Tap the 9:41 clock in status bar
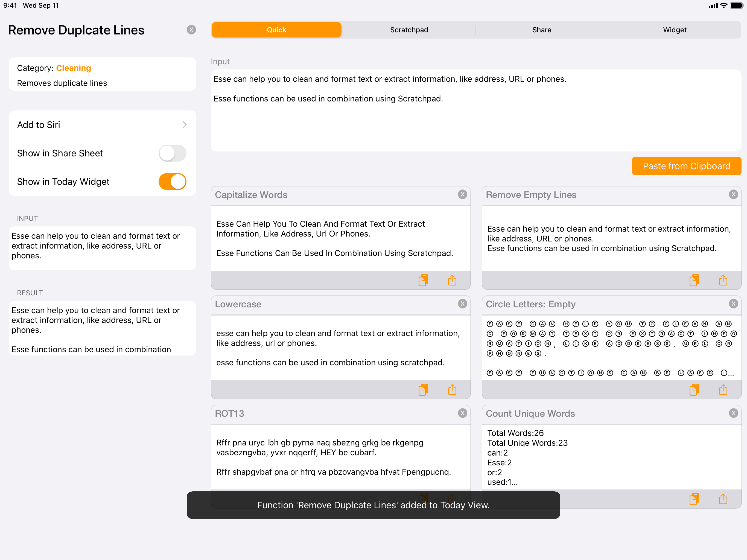Image resolution: width=747 pixels, height=560 pixels. tap(10, 5)
